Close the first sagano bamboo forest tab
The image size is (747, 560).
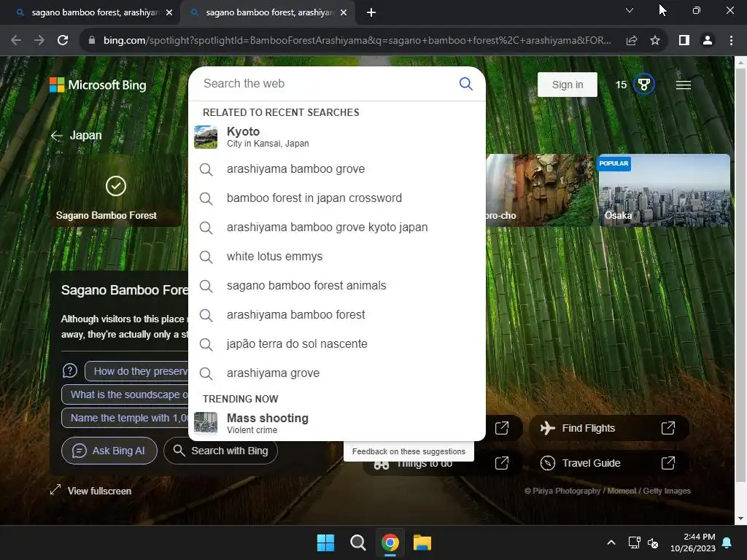169,12
